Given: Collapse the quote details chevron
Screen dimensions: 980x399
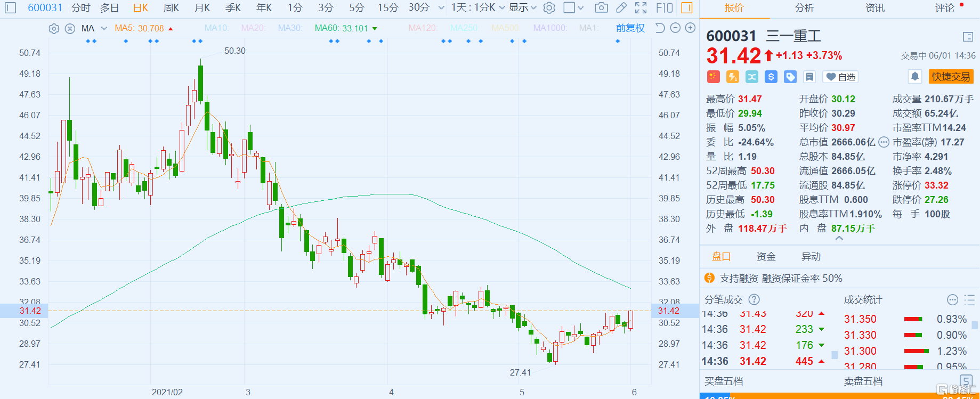Looking at the screenshot, I should point(839,239).
